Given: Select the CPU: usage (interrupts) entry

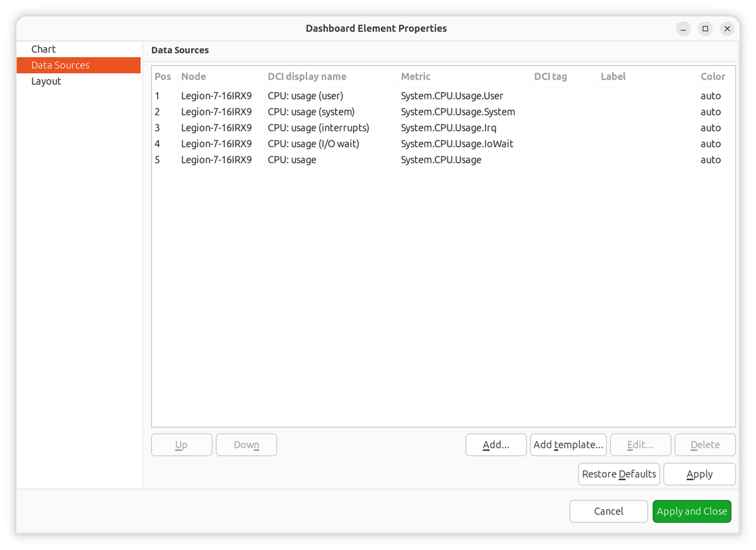Looking at the screenshot, I should click(318, 127).
